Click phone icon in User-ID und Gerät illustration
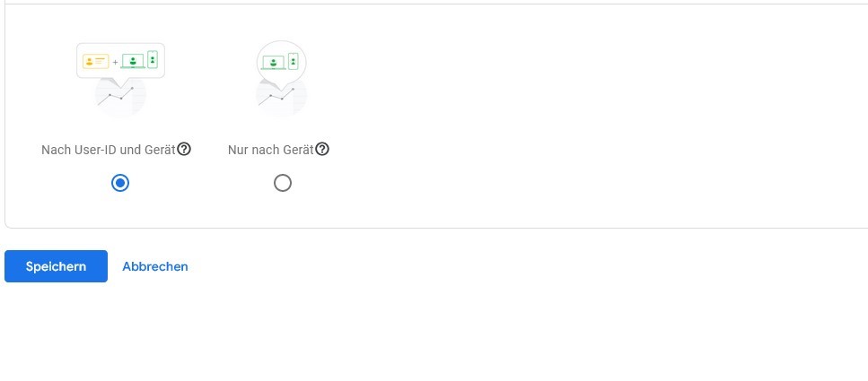The width and height of the screenshot is (868, 381). [153, 60]
